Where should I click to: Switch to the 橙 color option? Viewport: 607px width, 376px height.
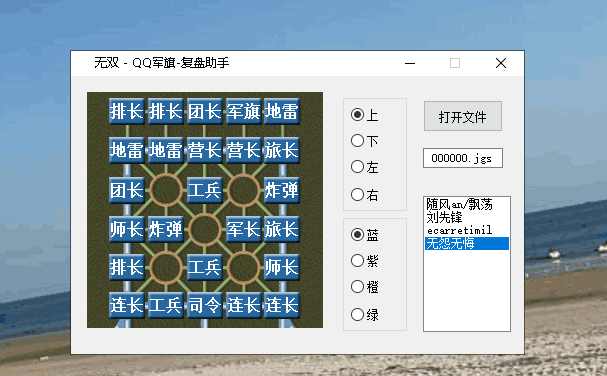pyautogui.click(x=364, y=287)
